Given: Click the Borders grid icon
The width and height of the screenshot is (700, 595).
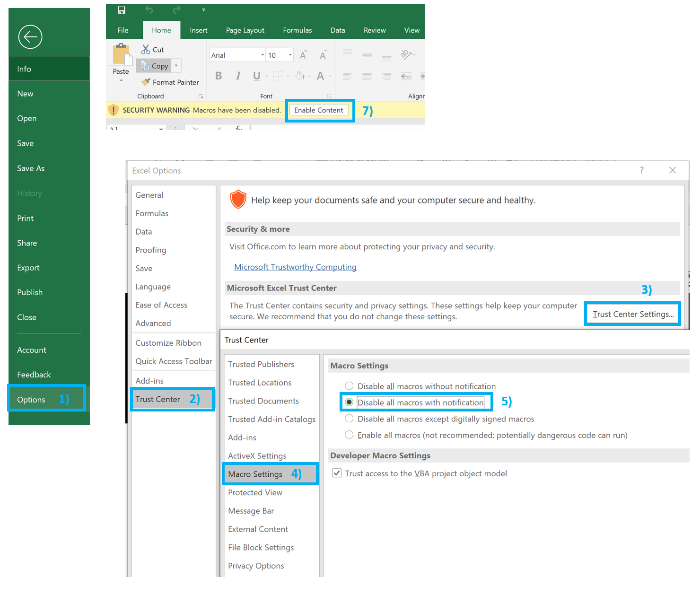Looking at the screenshot, I should (278, 76).
